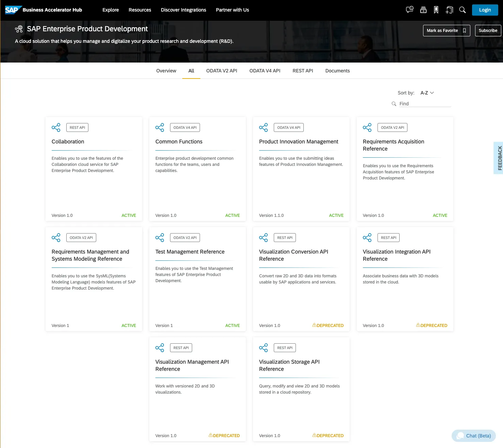Open the feedback chat smiley icon
The width and height of the screenshot is (503, 448).
pos(409,10)
